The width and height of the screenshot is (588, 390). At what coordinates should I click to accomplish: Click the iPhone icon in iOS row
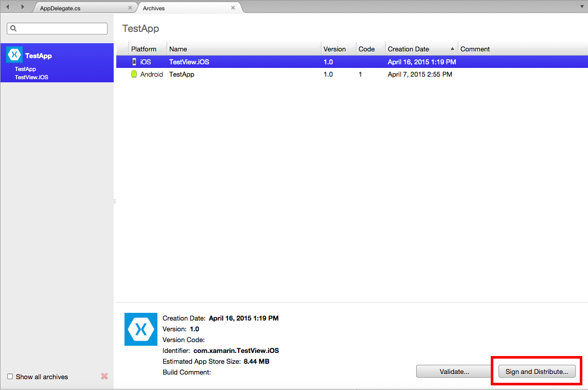134,62
